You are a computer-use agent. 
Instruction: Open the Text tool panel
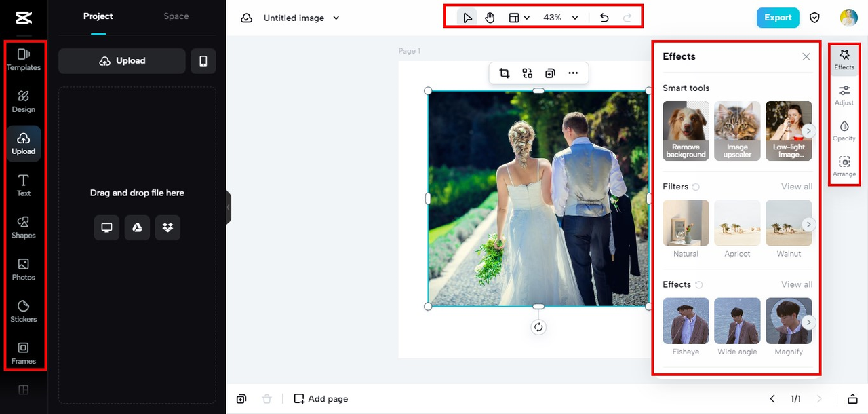[24, 185]
